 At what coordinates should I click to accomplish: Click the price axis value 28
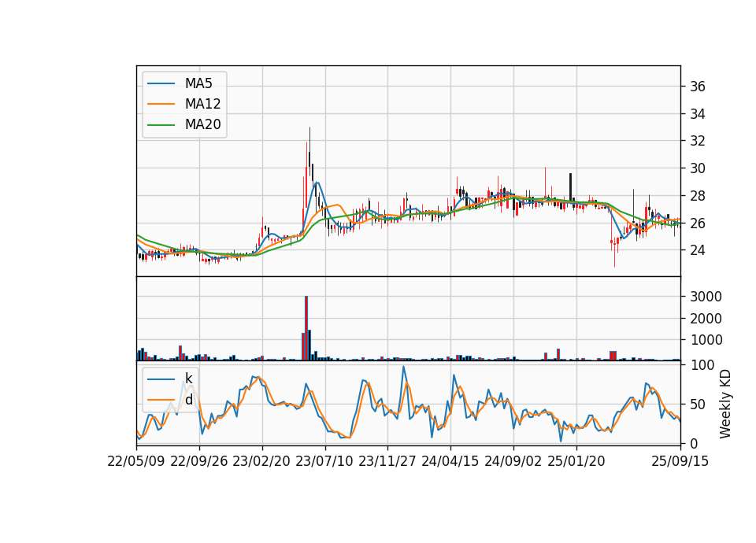pos(697,196)
